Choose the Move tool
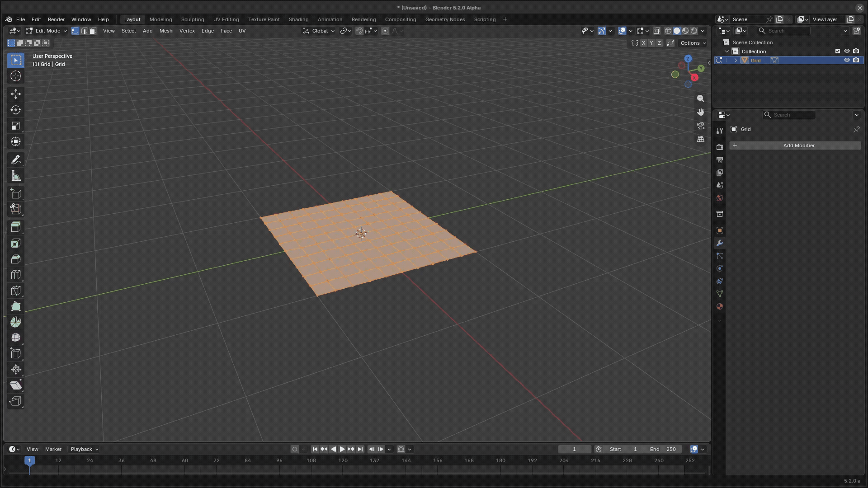 [16, 94]
